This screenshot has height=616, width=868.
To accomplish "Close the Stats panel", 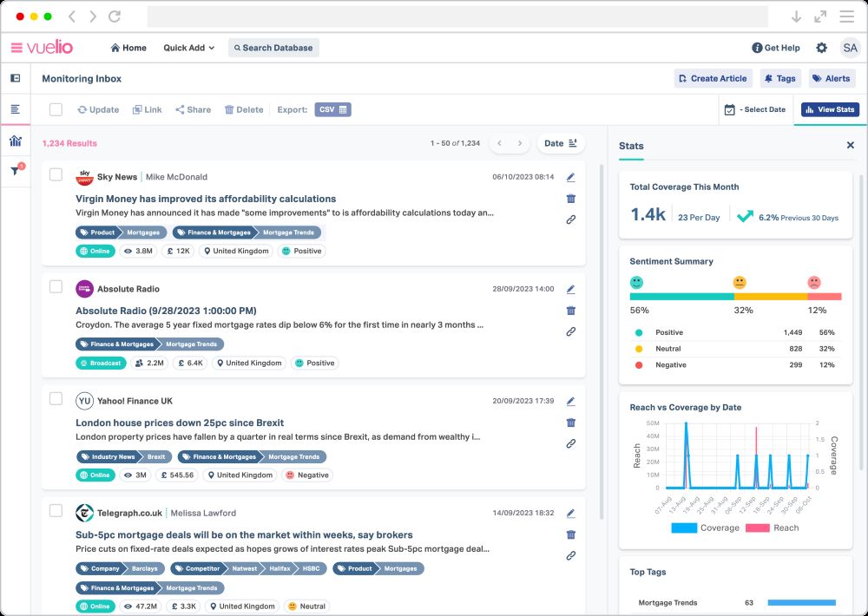I will [851, 146].
